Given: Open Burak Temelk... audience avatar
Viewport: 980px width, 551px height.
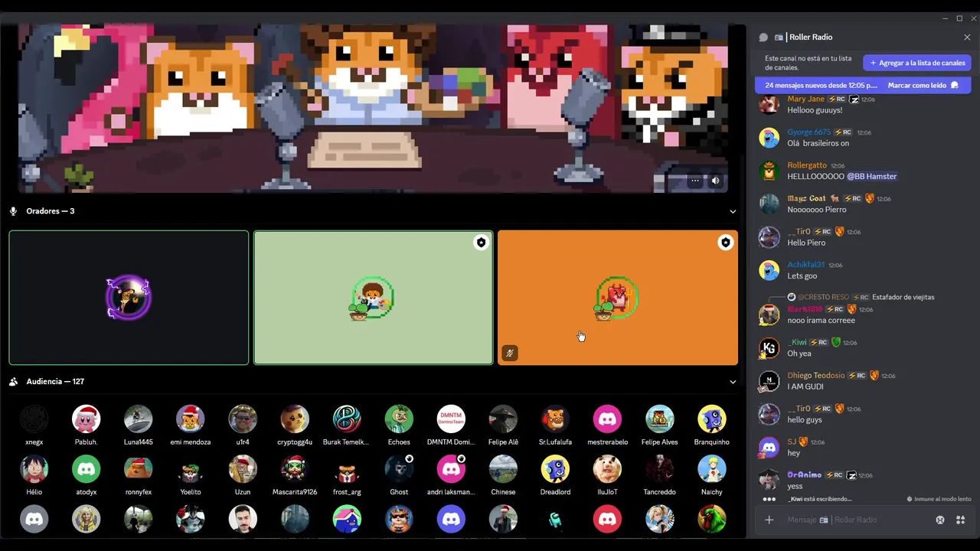Looking at the screenshot, I should point(347,419).
